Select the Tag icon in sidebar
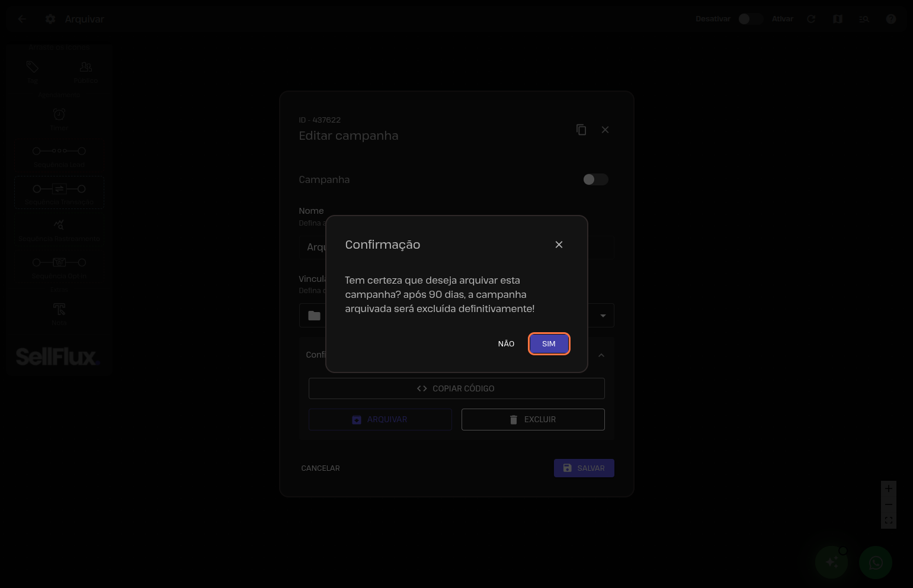Screen dimensions: 913x588 point(33,68)
